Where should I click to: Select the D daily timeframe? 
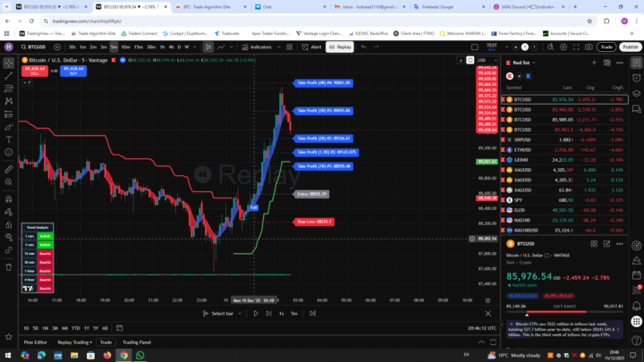coord(179,47)
